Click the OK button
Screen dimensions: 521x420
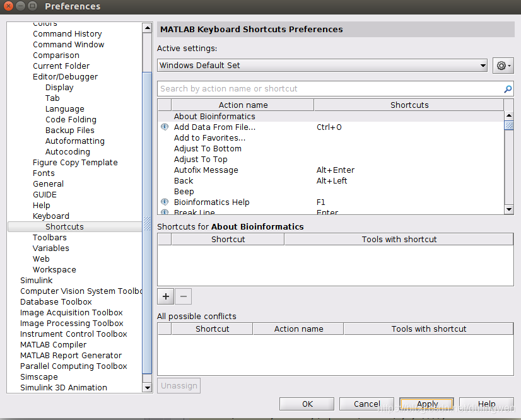307,404
